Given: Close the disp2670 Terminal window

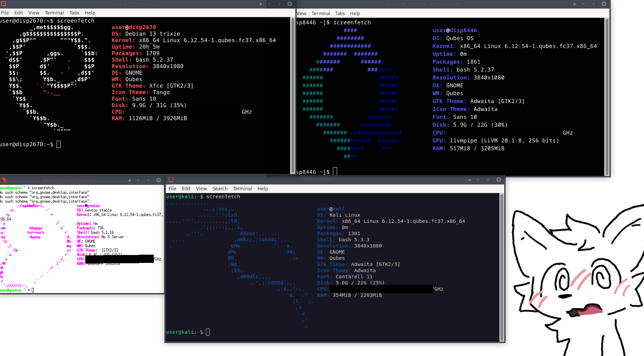Looking at the screenshot, I should (290, 4).
